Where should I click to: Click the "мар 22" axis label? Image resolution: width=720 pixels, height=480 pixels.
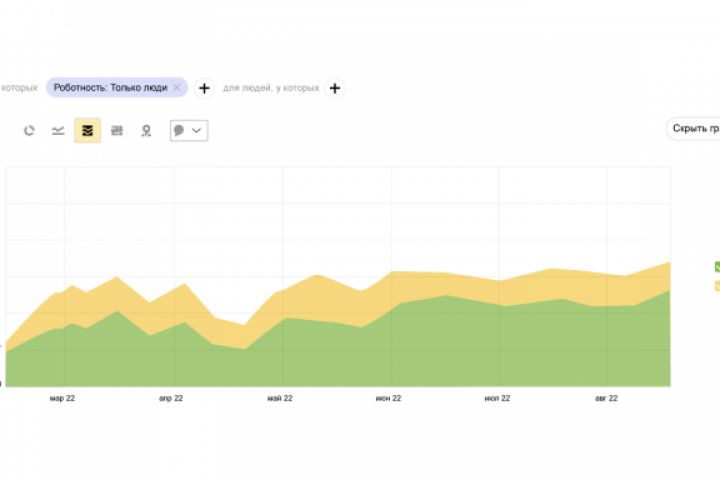[62, 398]
